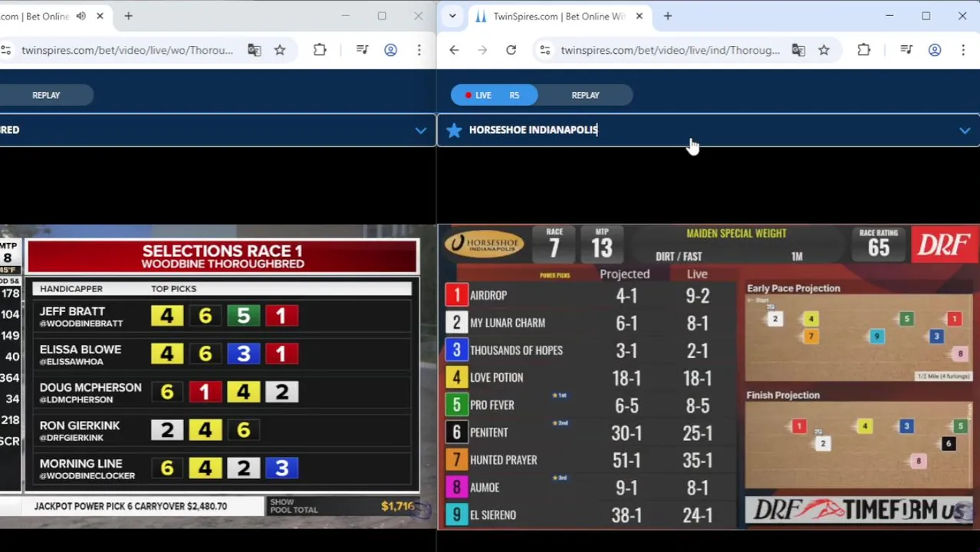Expand the Horseshoe Indianapolis track dropdown chevron
This screenshot has height=552, width=980.
(x=965, y=130)
